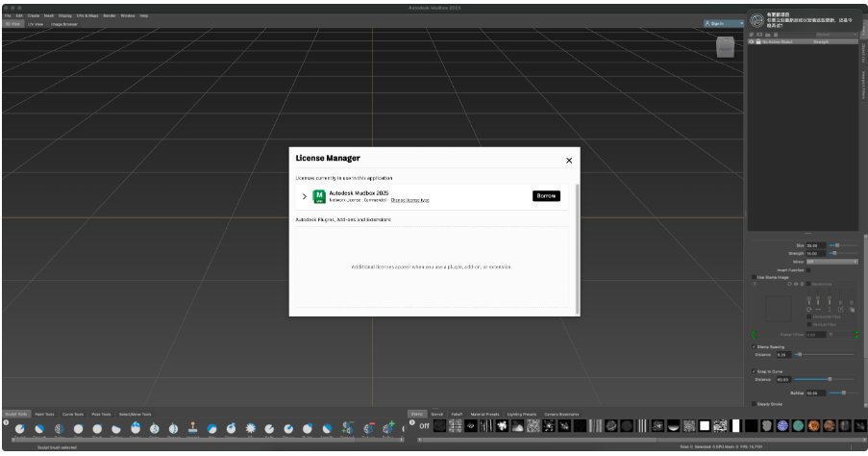Open the Sign In dropdown
868x456 pixels.
724,23
